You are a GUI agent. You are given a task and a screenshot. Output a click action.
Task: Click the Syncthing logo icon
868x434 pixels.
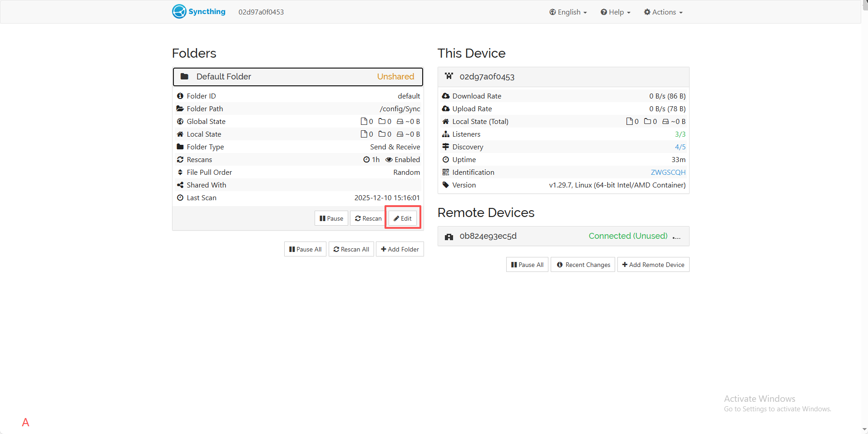[179, 11]
